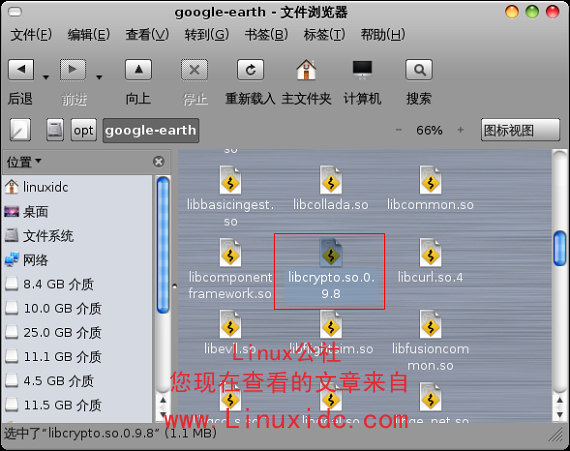
Task: Open 书签(B) menu
Action: (266, 35)
